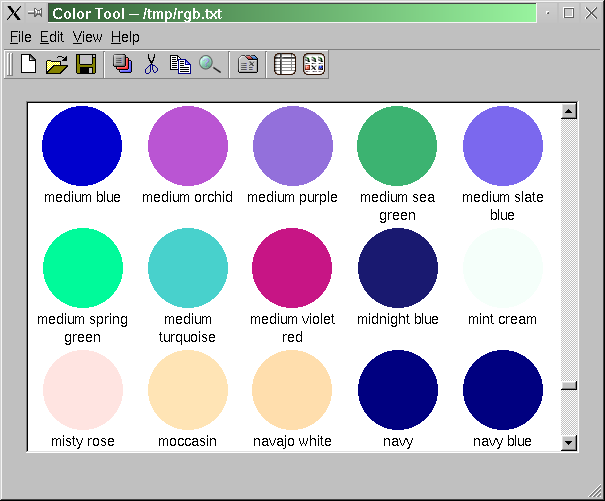
Task: Select the medium spring green swatch
Action: point(83,268)
